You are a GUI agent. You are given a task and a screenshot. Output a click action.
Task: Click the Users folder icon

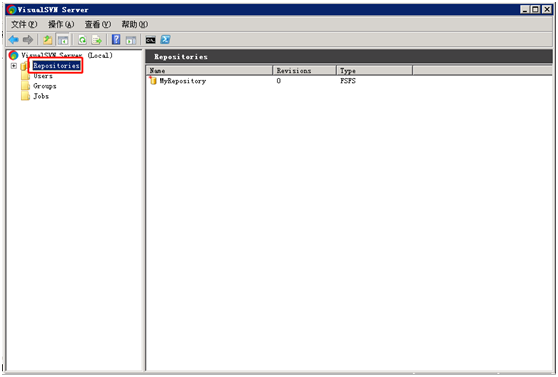25,76
